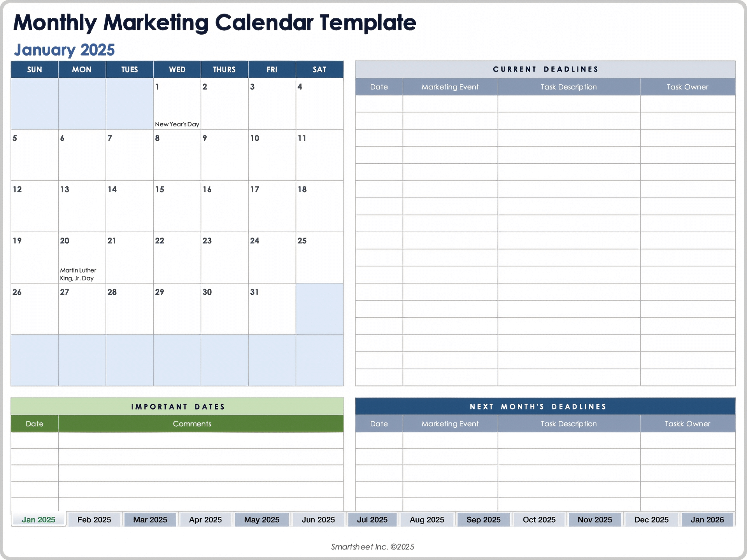The image size is (747, 560).
Task: Select the Current Deadlines header
Action: pyautogui.click(x=545, y=69)
